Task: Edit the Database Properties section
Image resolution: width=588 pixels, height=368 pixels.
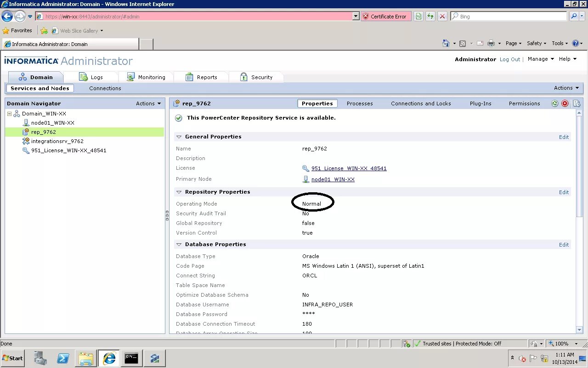Action: 564,245
